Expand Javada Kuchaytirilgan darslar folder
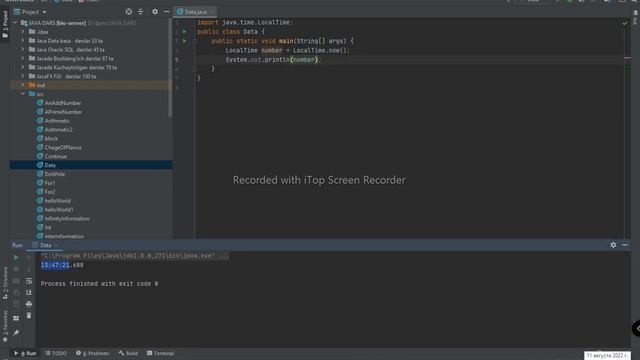This screenshot has width=640, height=360. (23, 67)
